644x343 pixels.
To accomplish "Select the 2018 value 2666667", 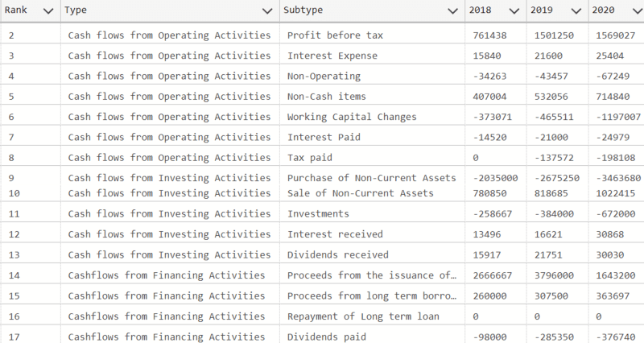I will (493, 275).
